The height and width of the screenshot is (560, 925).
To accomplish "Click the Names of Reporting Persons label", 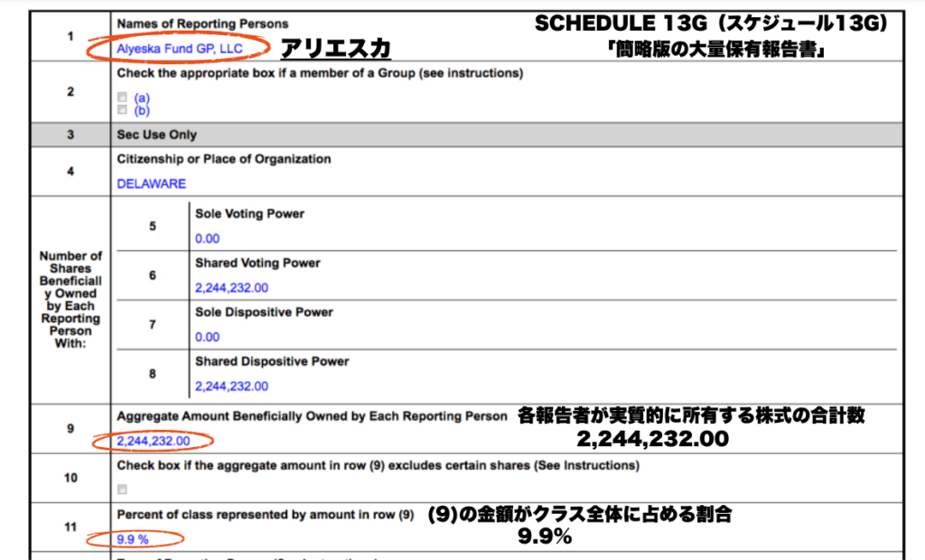I will pos(202,23).
